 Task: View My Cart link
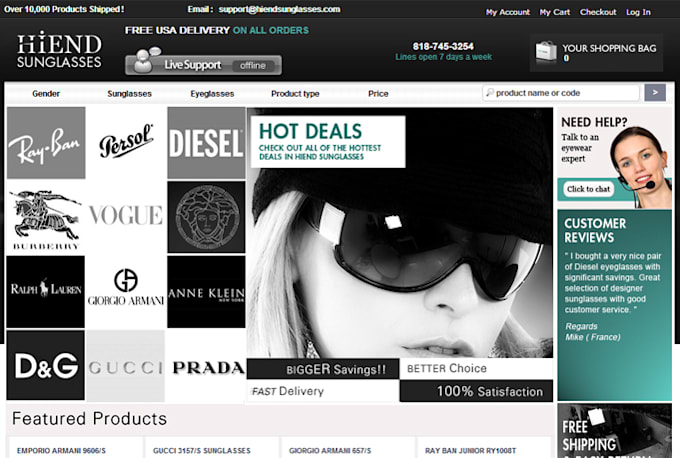coord(555,12)
